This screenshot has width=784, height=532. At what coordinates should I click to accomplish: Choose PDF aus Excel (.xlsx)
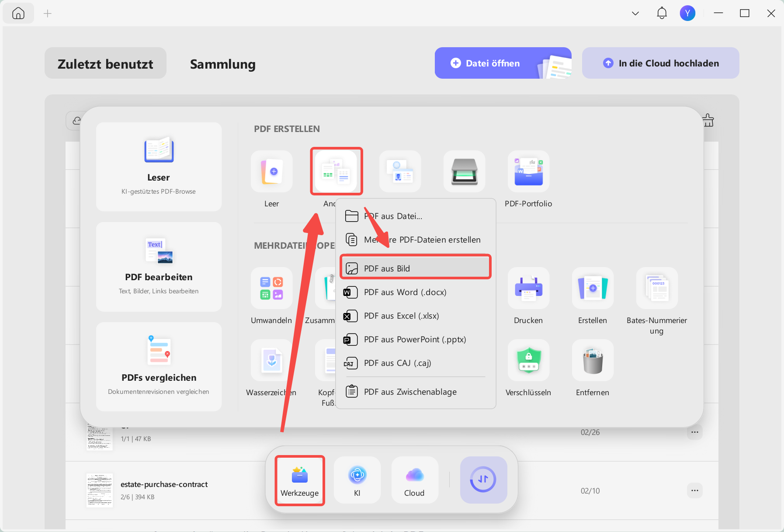(x=416, y=316)
